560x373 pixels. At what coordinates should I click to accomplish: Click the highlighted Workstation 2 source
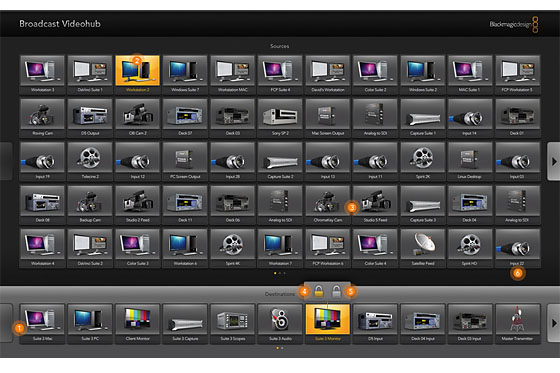138,74
